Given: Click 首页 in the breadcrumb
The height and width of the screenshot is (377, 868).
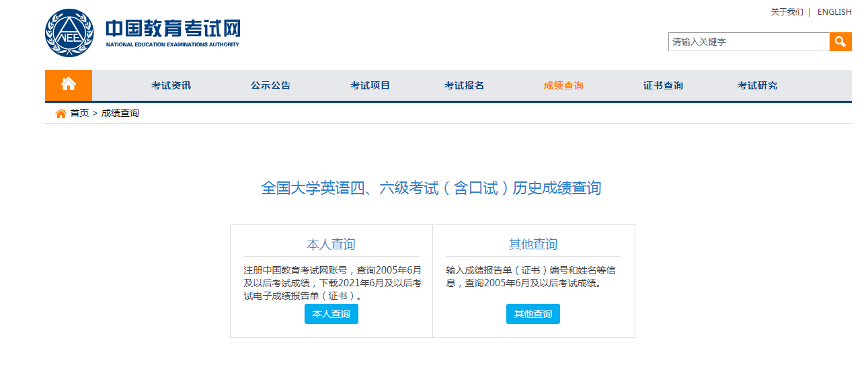Looking at the screenshot, I should (x=79, y=114).
